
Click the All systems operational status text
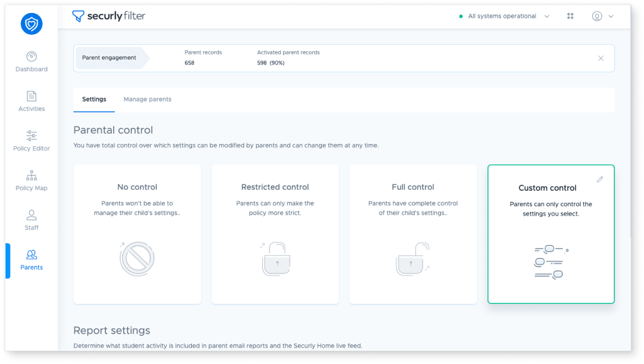(x=502, y=17)
